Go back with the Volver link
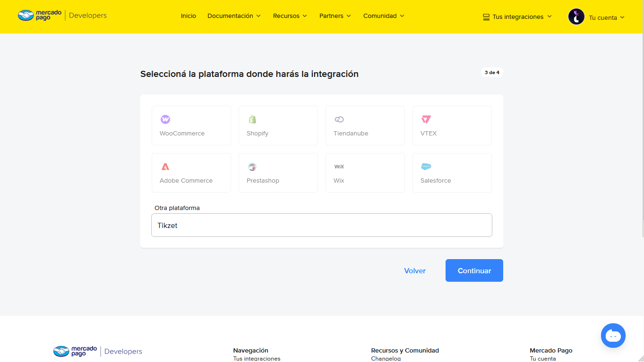The image size is (644, 362). (x=415, y=271)
